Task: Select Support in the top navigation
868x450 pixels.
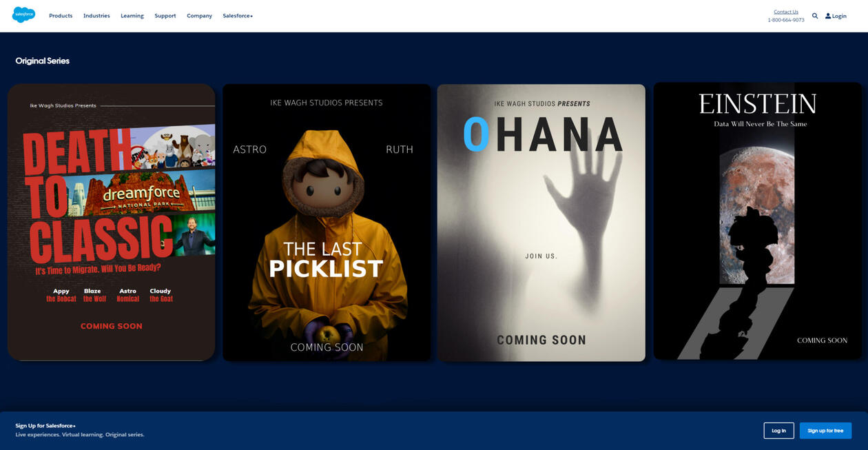Action: click(165, 16)
